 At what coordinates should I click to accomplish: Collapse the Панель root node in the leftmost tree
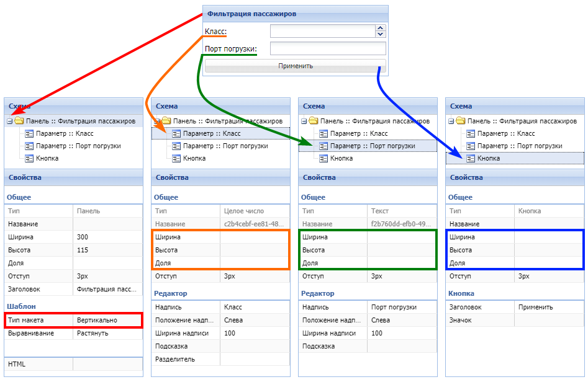coord(9,122)
